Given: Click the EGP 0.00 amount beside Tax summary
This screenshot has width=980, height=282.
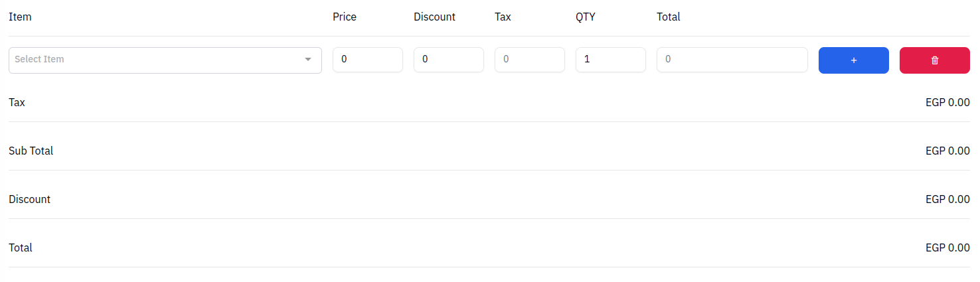Looking at the screenshot, I should (x=947, y=102).
